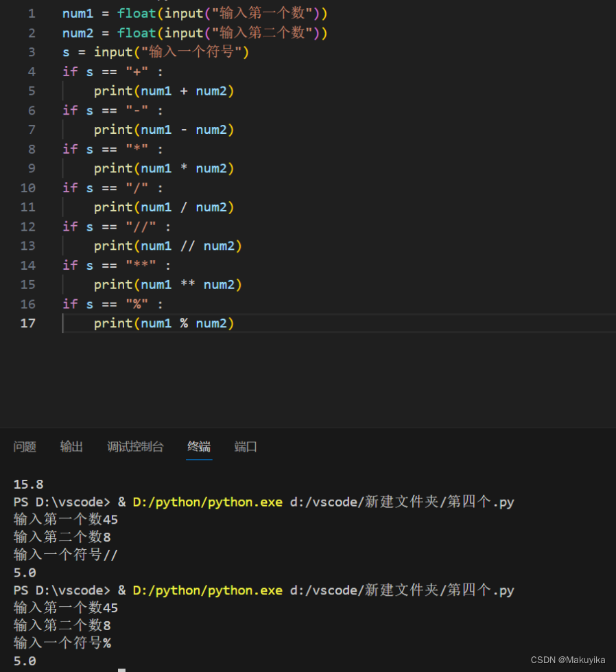Click the string 输入一个符号 on line 3

tap(192, 51)
